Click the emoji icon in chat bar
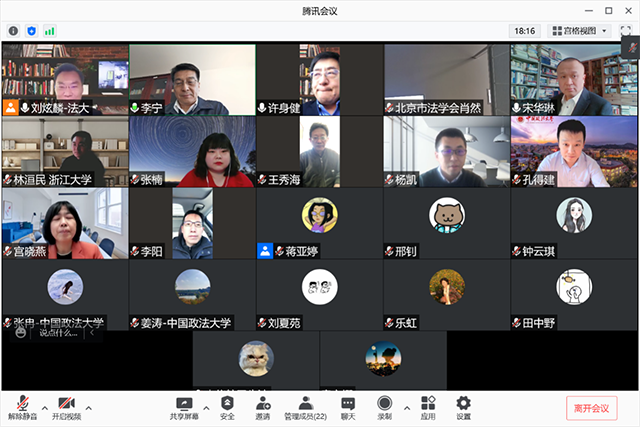This screenshot has width=640, height=427. coord(20,333)
